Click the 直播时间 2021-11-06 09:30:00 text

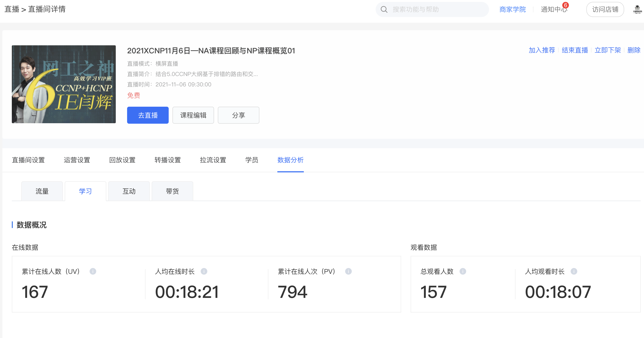click(x=169, y=84)
